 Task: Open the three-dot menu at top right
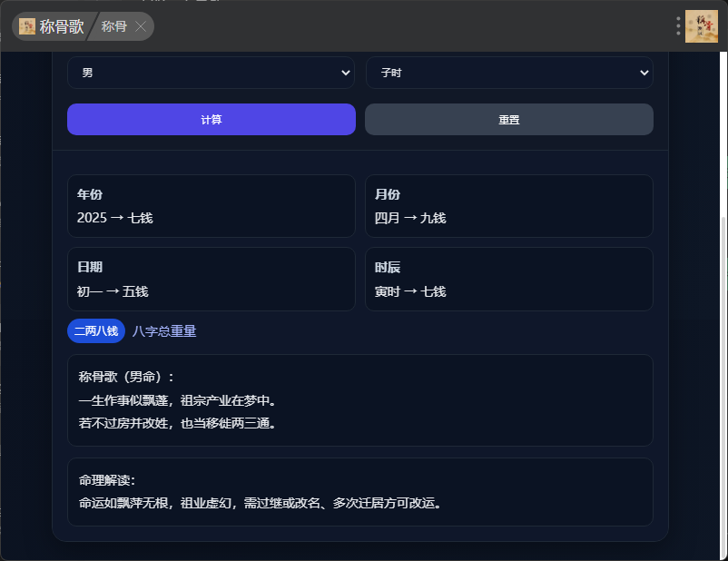(x=678, y=26)
